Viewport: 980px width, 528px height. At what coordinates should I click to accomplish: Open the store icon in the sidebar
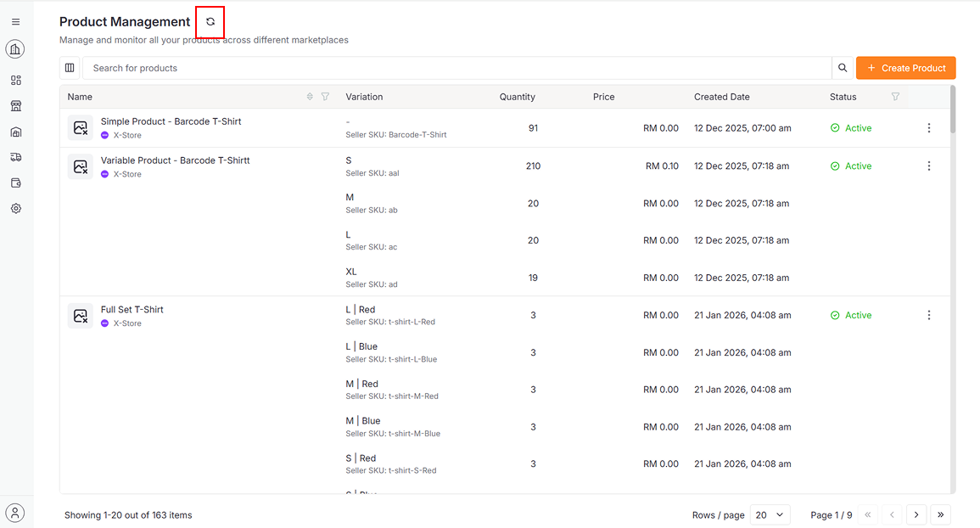click(15, 106)
